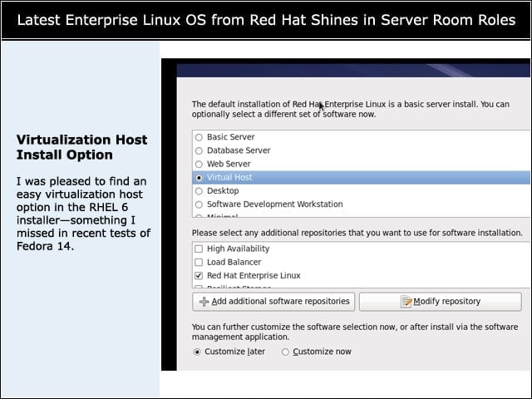Screen dimensions: 532x399
Task: Click the Modify repository button
Action: coord(441,302)
